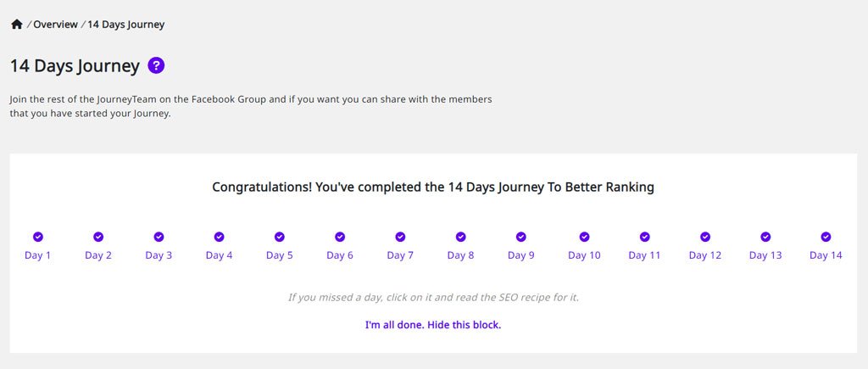The image size is (868, 369).
Task: Click the checkmark icon above Day 14
Action: click(826, 237)
